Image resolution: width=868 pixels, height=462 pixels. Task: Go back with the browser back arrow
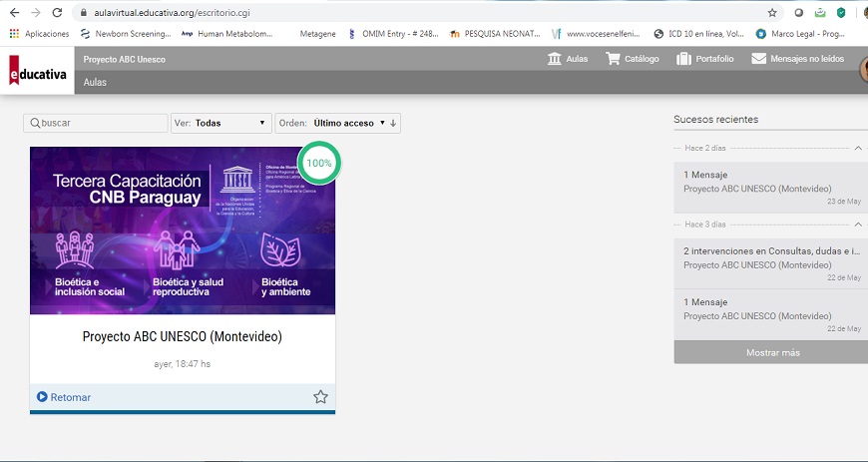(14, 12)
